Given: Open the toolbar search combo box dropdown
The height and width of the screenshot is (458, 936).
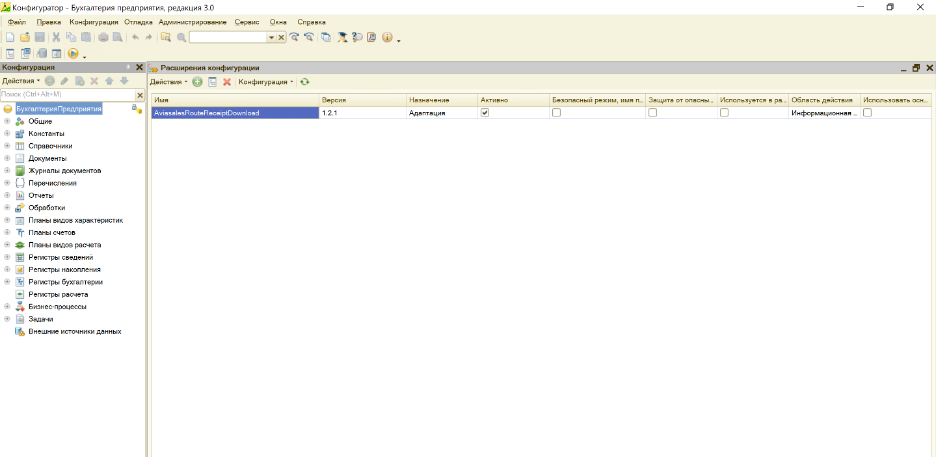Looking at the screenshot, I should click(x=271, y=37).
